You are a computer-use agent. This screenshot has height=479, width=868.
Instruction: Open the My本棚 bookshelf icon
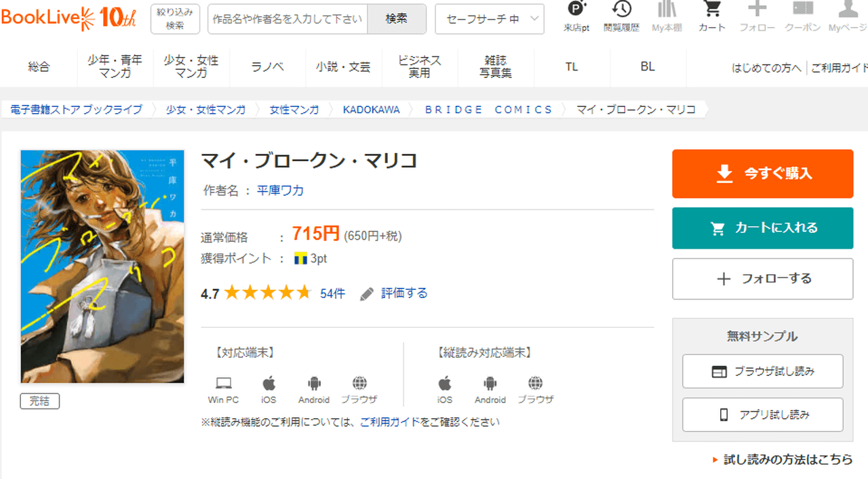pyautogui.click(x=667, y=10)
